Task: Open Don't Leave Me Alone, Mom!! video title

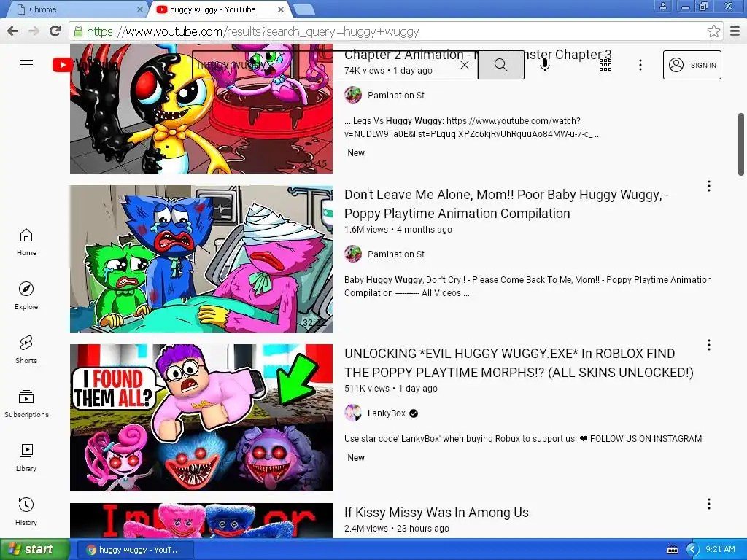Action: pyautogui.click(x=506, y=204)
